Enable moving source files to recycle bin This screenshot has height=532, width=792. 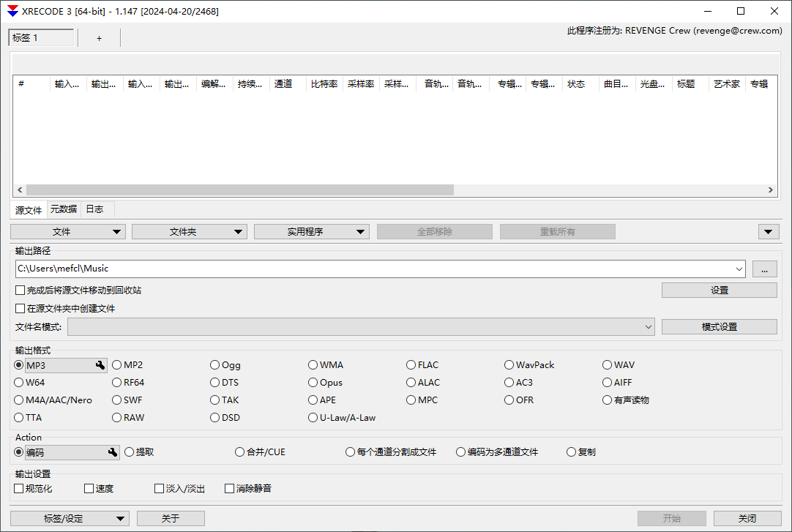pyautogui.click(x=18, y=290)
